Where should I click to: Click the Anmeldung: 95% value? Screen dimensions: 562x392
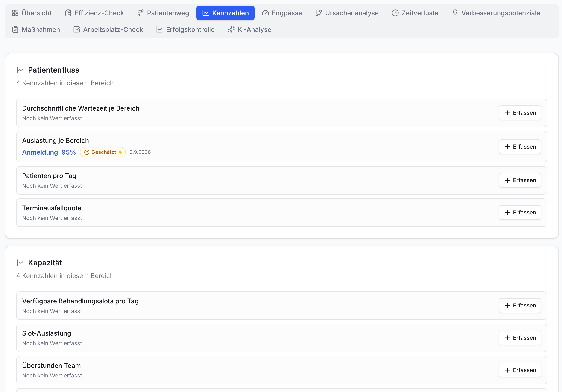pyautogui.click(x=49, y=152)
